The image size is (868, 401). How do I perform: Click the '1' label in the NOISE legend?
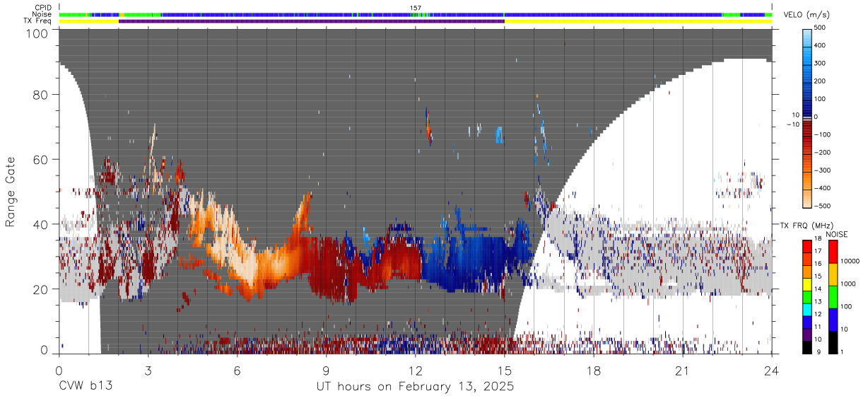pos(842,352)
